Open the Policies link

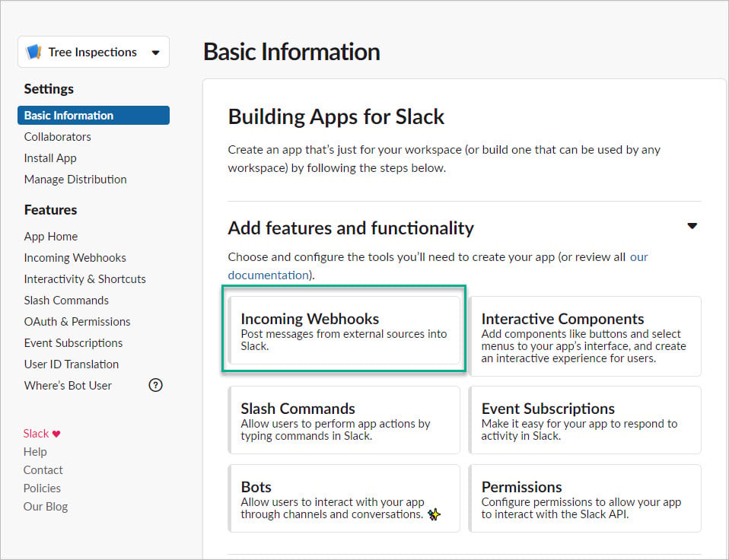click(x=42, y=488)
